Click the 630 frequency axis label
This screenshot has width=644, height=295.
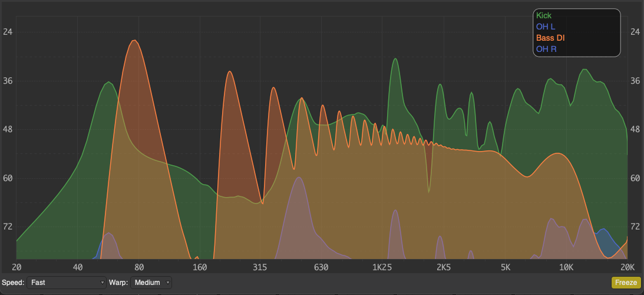tap(321, 267)
